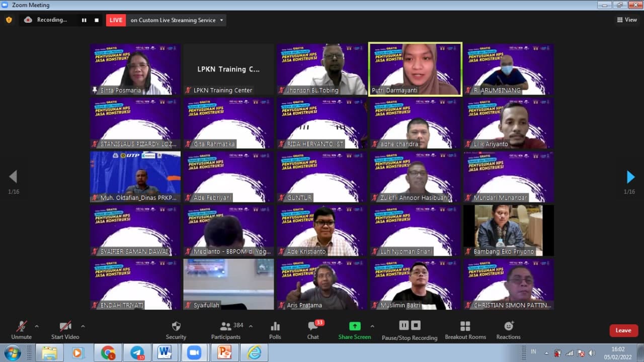Stop the recording in the top bar

pos(97,20)
